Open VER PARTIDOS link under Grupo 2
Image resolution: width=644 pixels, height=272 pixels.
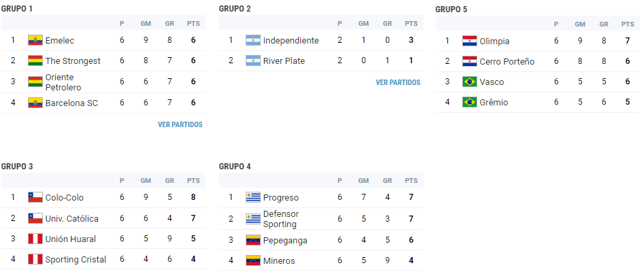click(398, 82)
